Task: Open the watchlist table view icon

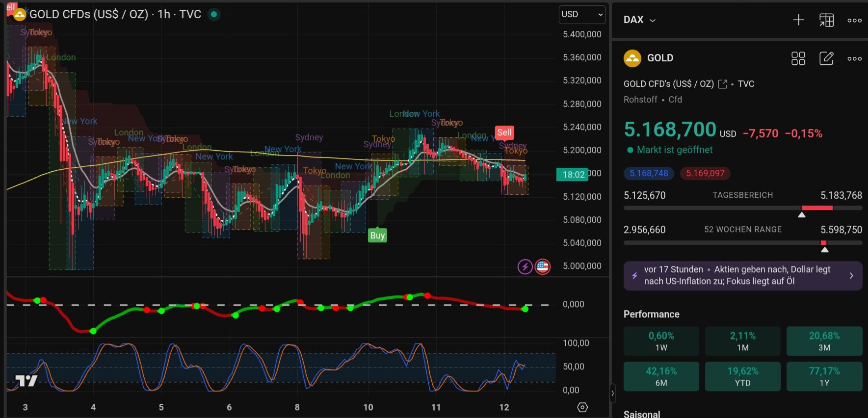Action: (x=826, y=20)
